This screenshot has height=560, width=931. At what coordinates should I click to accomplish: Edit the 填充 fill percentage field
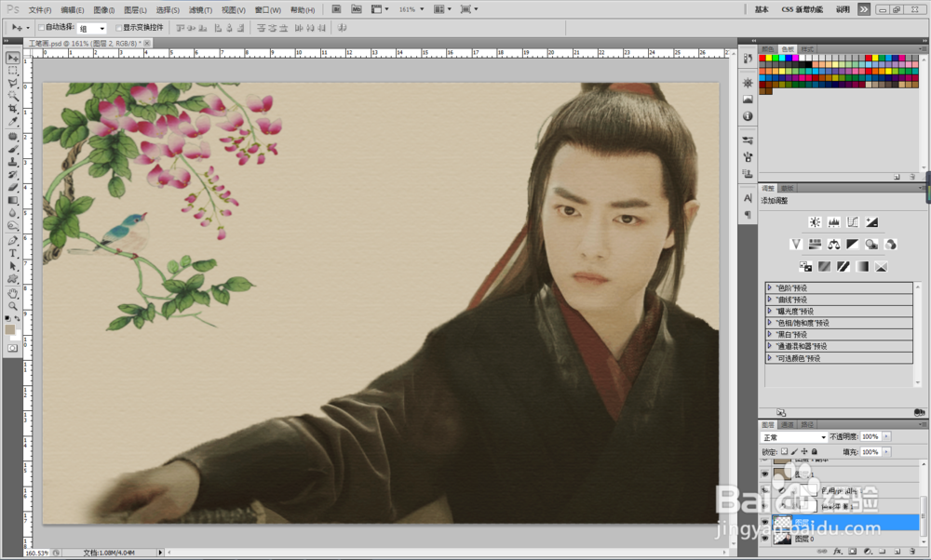[x=870, y=452]
